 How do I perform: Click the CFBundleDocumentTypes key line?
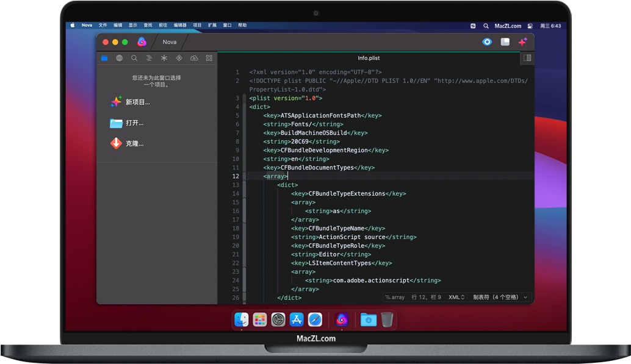tap(319, 168)
